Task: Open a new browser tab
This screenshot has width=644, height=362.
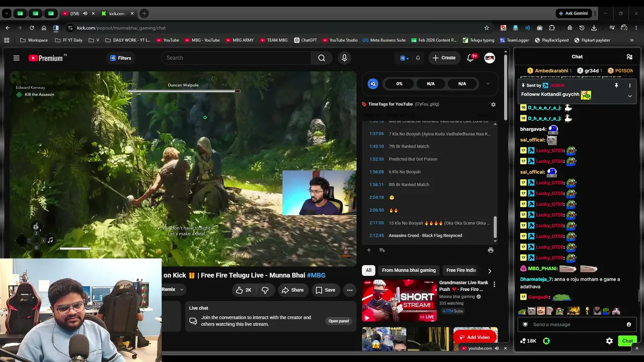Action: (x=144, y=14)
